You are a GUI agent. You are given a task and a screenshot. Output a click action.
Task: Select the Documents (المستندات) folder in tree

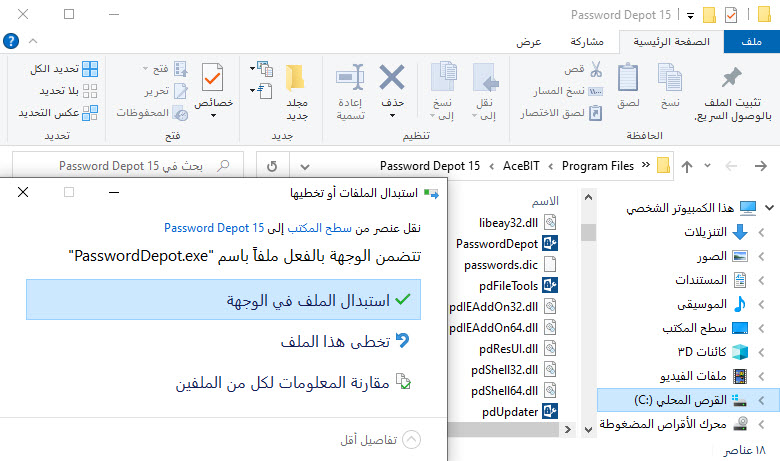pos(710,280)
